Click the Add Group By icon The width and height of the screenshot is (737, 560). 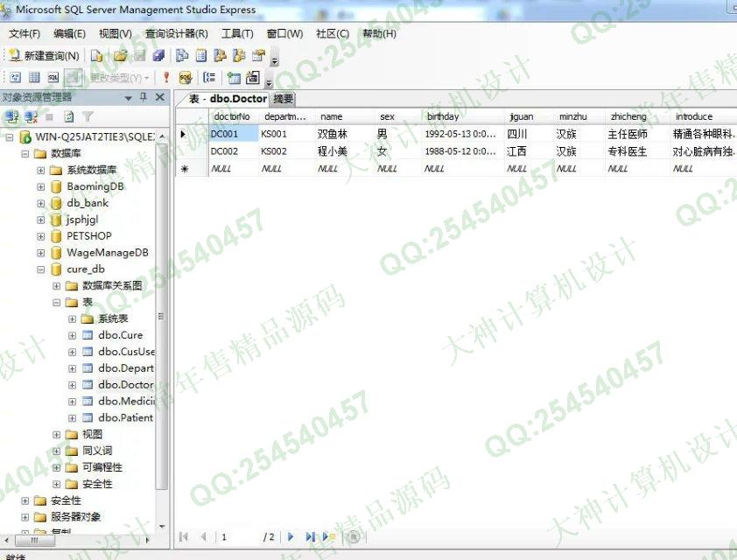(209, 78)
